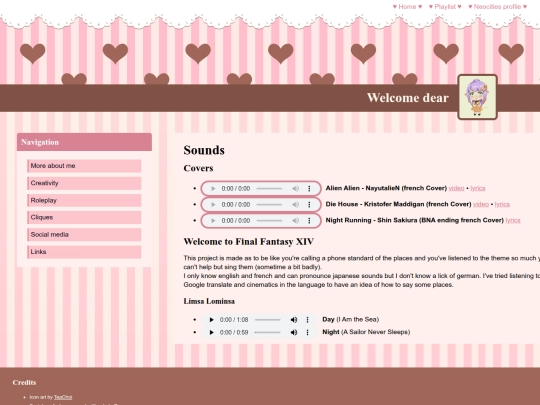Image resolution: width=540 pixels, height=405 pixels.
Task: Seek in the Night track progress bar
Action: [x=268, y=332]
